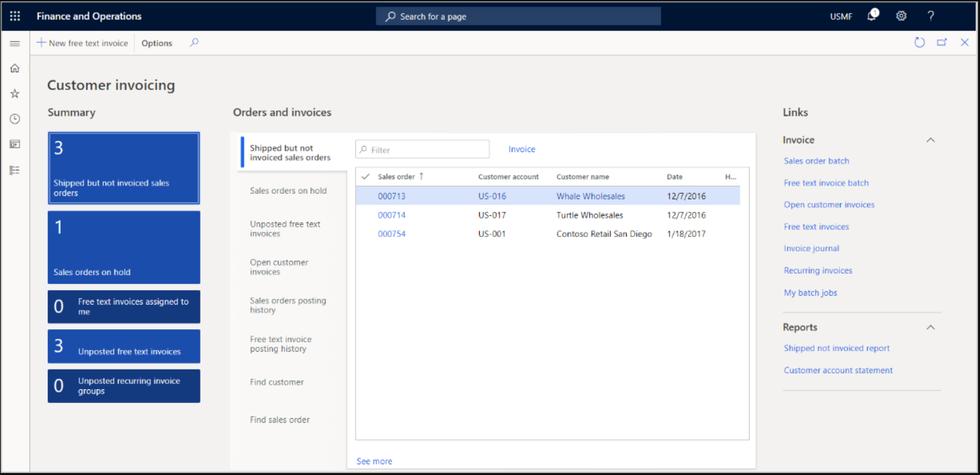The height and width of the screenshot is (475, 980).
Task: Open Customer account statement link
Action: pyautogui.click(x=838, y=370)
